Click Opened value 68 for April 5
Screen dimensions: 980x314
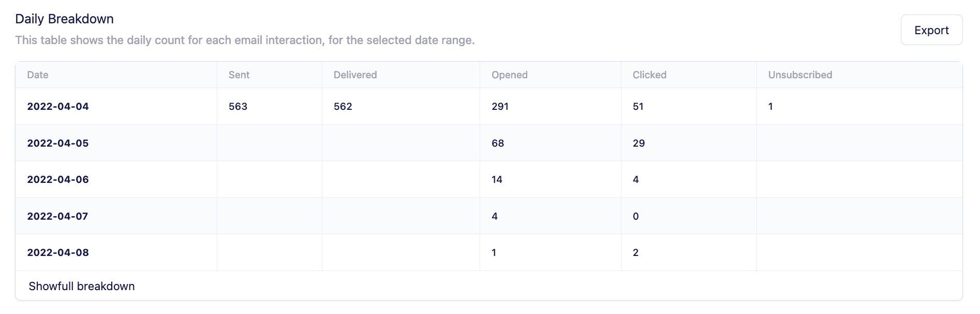pyautogui.click(x=498, y=143)
